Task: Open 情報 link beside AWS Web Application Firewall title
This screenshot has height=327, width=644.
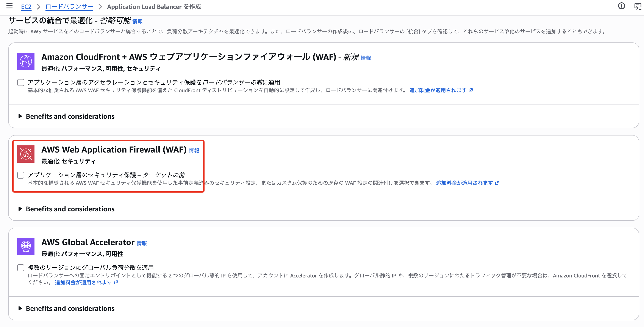Action: point(194,151)
